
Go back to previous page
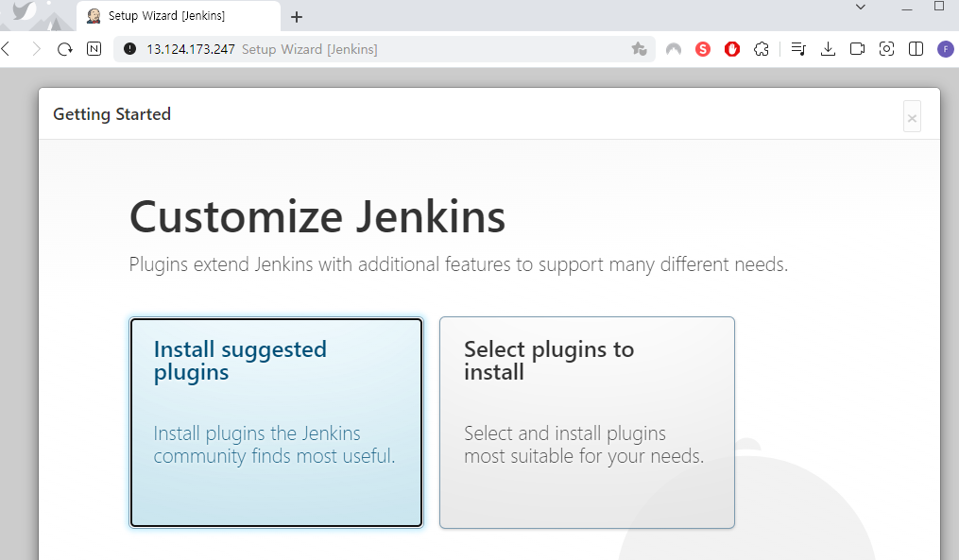7,49
